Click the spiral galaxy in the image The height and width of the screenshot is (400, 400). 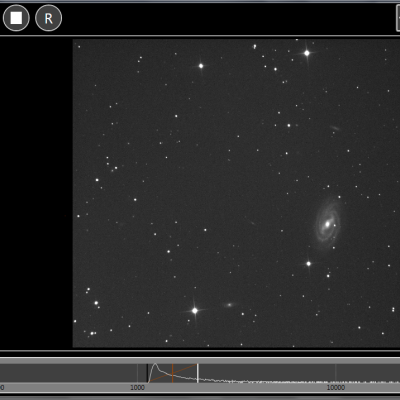click(x=328, y=223)
